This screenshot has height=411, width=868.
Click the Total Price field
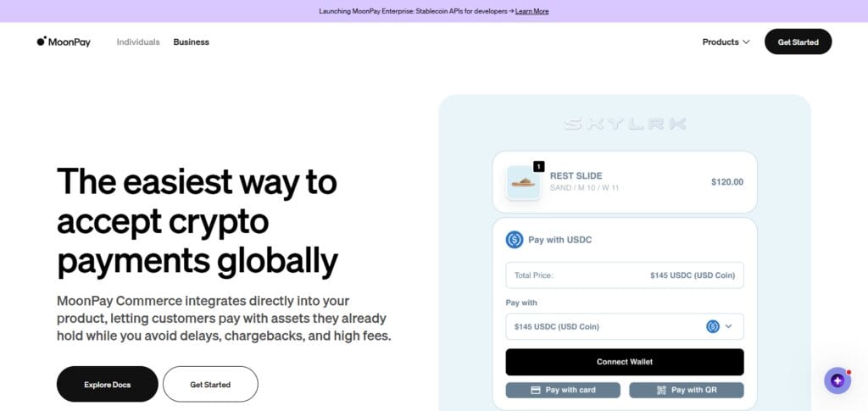pos(625,275)
